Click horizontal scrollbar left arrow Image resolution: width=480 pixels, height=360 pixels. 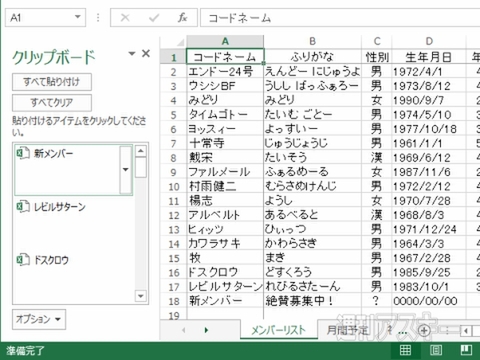pos(466,331)
